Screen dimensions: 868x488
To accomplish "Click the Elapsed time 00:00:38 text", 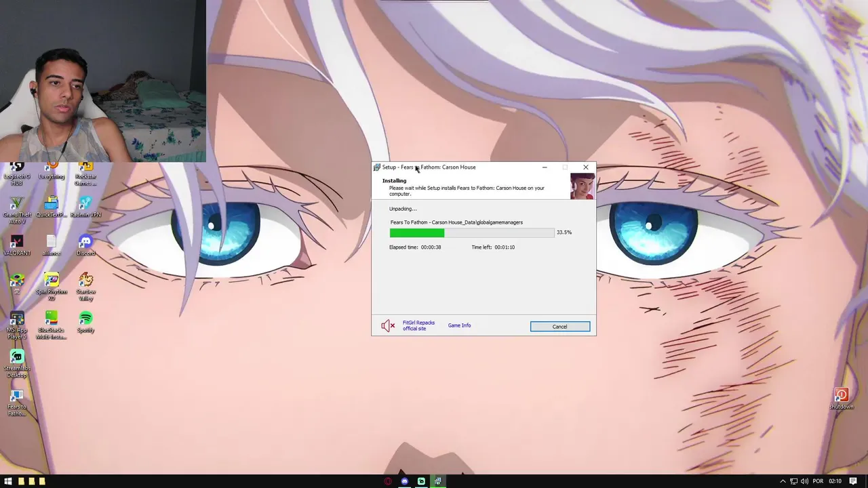I will tap(415, 247).
